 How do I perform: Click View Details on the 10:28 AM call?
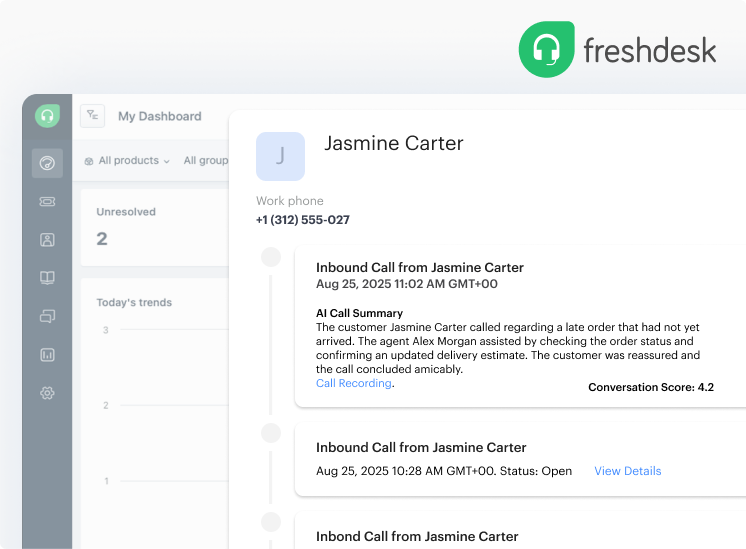[628, 471]
